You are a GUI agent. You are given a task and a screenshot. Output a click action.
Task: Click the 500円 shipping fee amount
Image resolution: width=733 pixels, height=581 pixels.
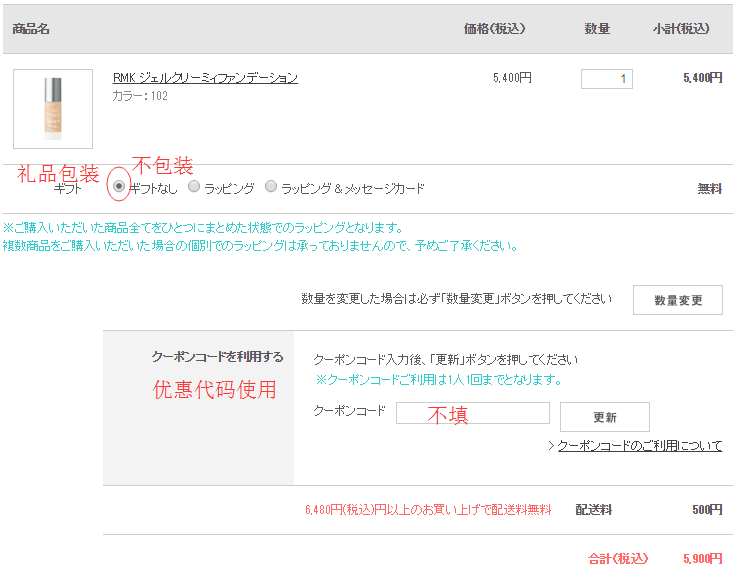point(706,510)
